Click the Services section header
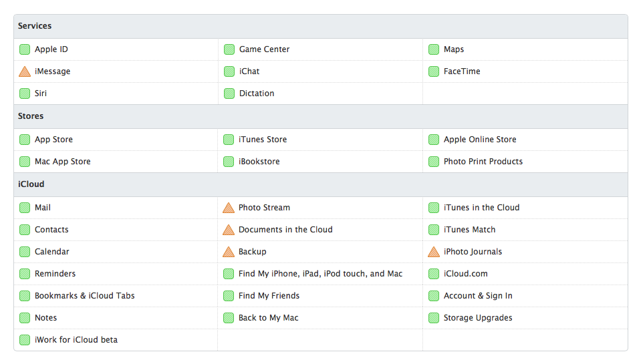The width and height of the screenshot is (643, 364). click(321, 26)
